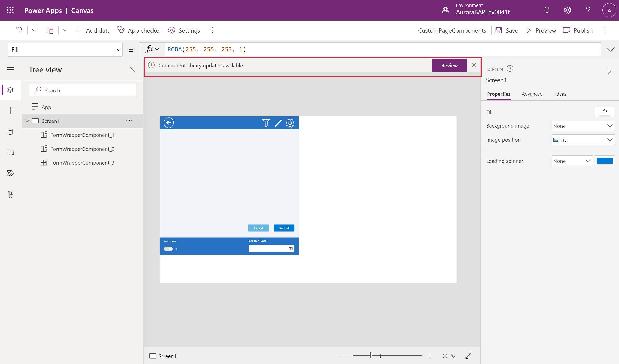619x364 pixels.
Task: Drag the zoom slider to adjust canvas size
Action: point(371,356)
